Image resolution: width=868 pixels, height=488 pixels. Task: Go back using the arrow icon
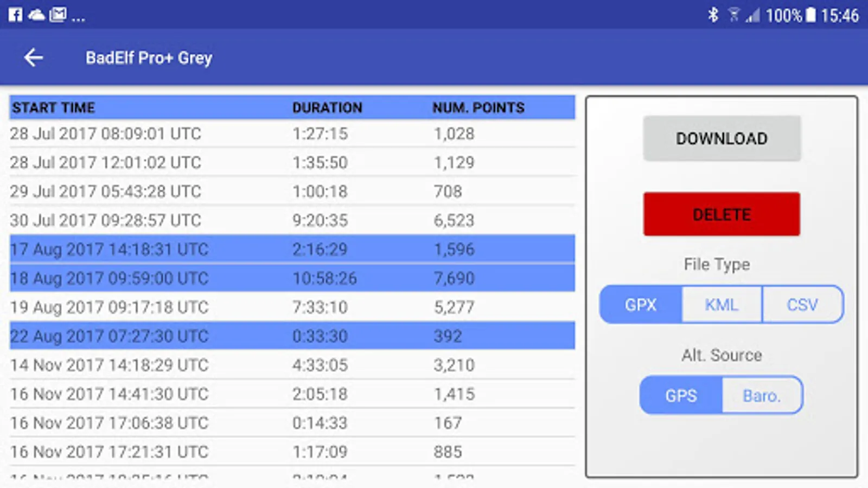pos(34,57)
